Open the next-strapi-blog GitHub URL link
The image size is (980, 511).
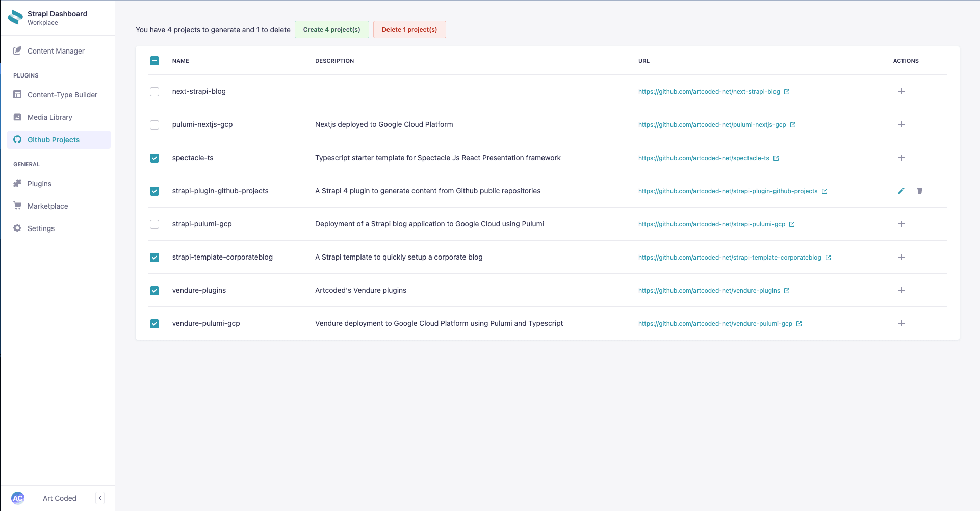click(709, 92)
